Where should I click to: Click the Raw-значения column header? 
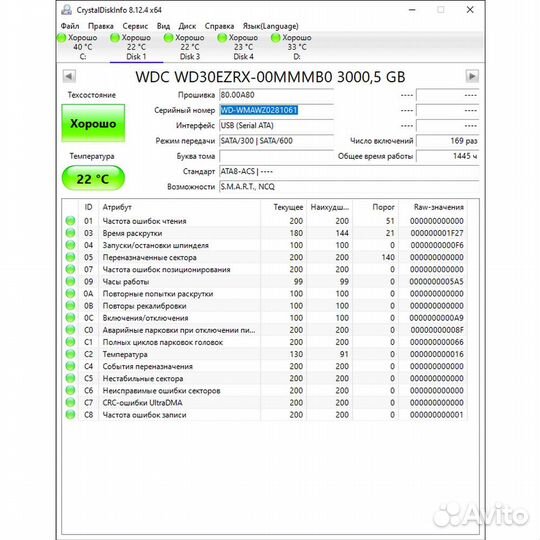click(x=433, y=207)
